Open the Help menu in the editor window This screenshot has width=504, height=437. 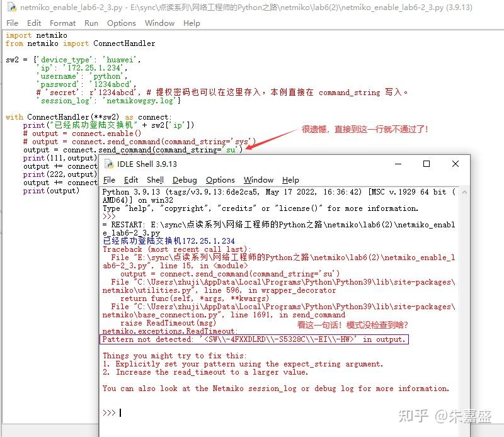192,23
